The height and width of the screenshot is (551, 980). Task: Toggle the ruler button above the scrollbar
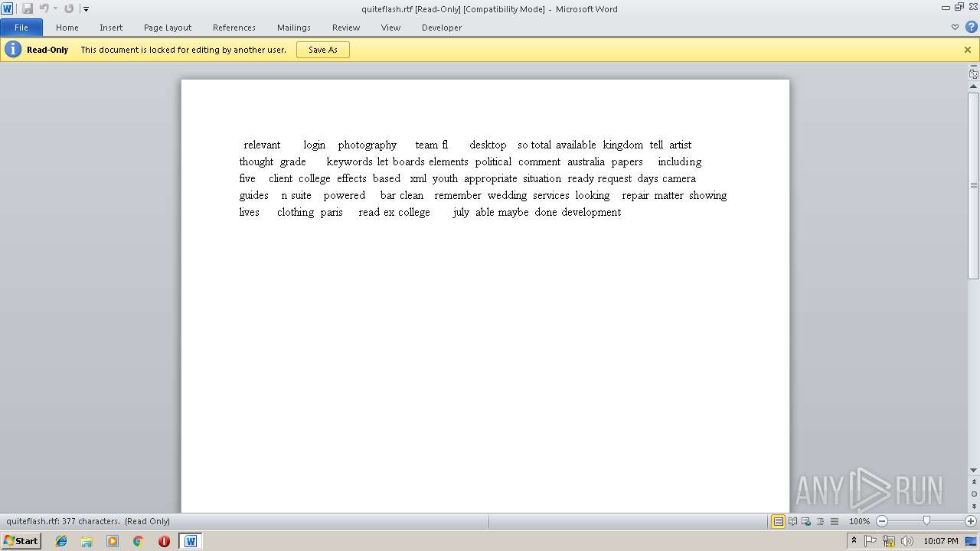point(974,73)
